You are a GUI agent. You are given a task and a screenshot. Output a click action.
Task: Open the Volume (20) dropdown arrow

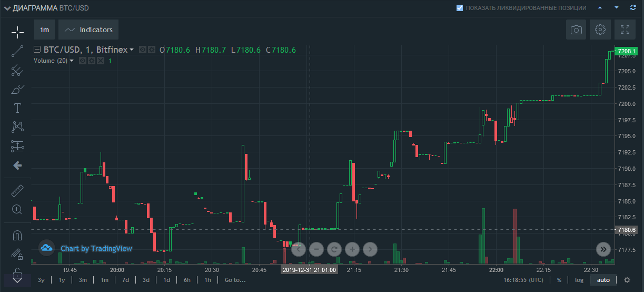72,61
